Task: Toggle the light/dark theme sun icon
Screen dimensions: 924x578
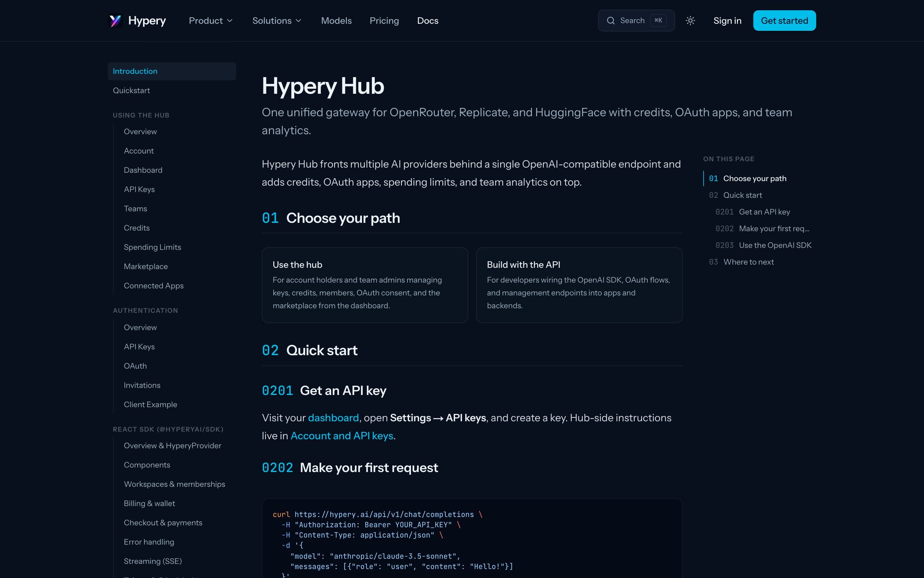Action: (690, 21)
